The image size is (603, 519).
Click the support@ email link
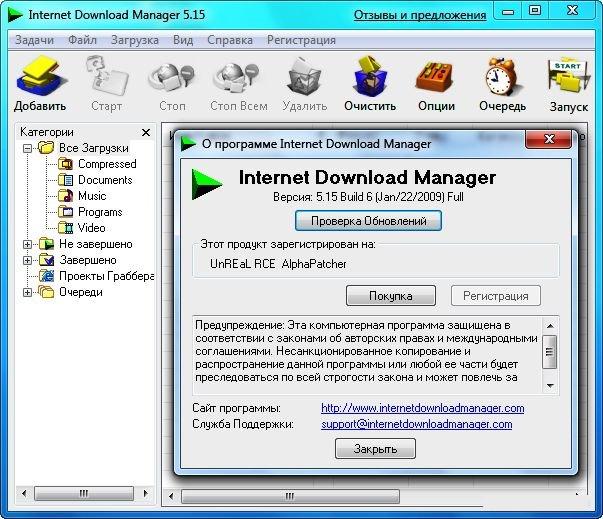click(x=416, y=424)
